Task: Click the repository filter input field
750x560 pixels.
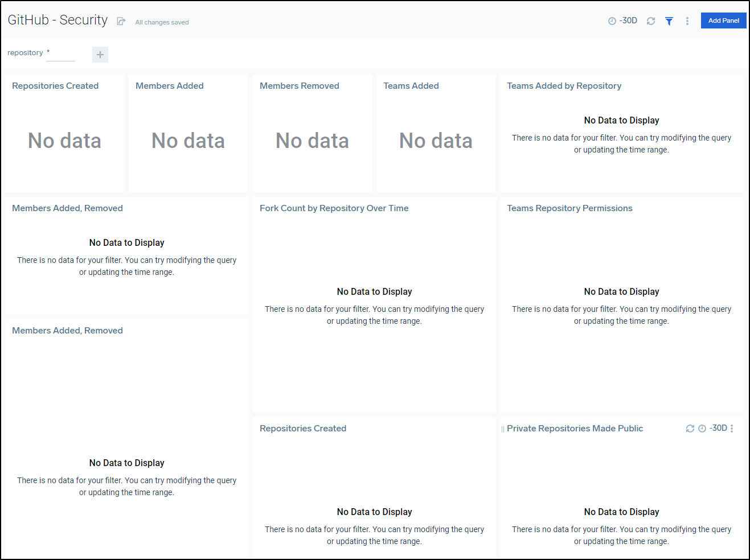Action: point(61,53)
